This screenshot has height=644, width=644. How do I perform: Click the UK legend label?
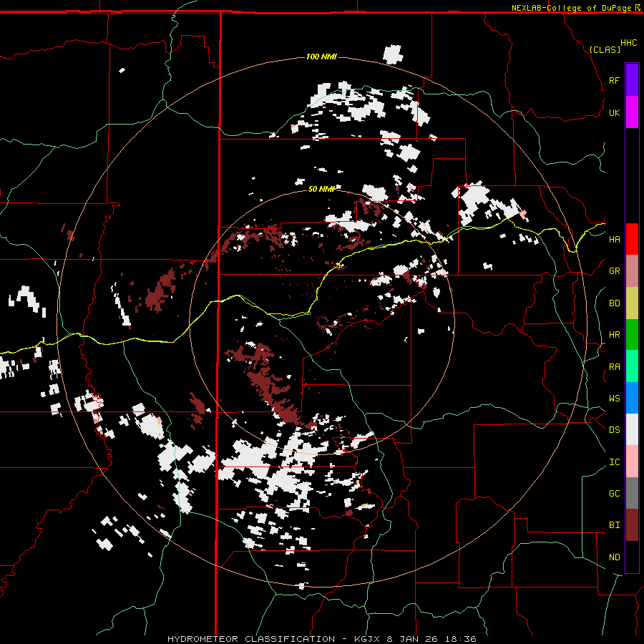pos(614,112)
